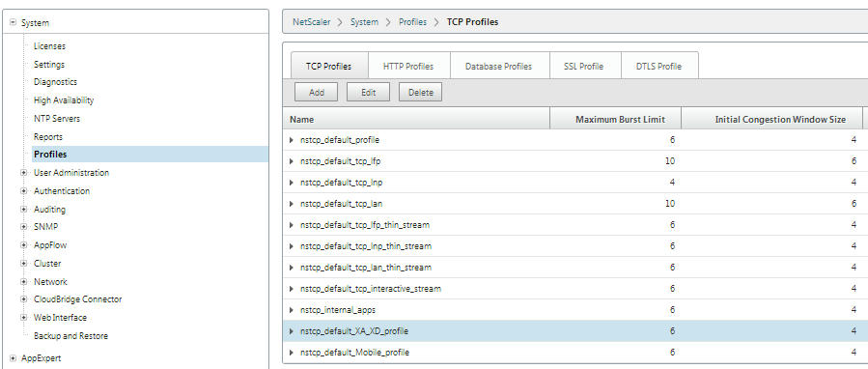The image size is (868, 369).
Task: Select the nstcp_default_XA_XD_profile name
Action: [354, 331]
